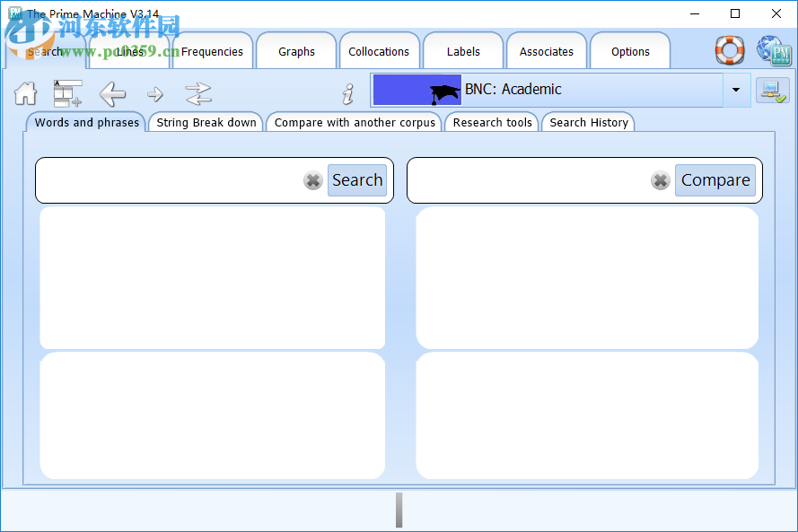Click the add table layout icon

point(67,93)
